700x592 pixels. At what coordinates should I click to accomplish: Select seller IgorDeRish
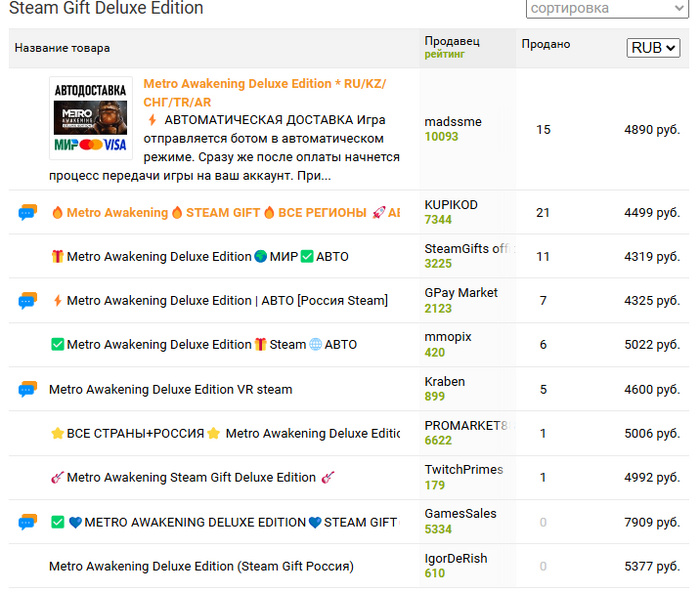456,559
